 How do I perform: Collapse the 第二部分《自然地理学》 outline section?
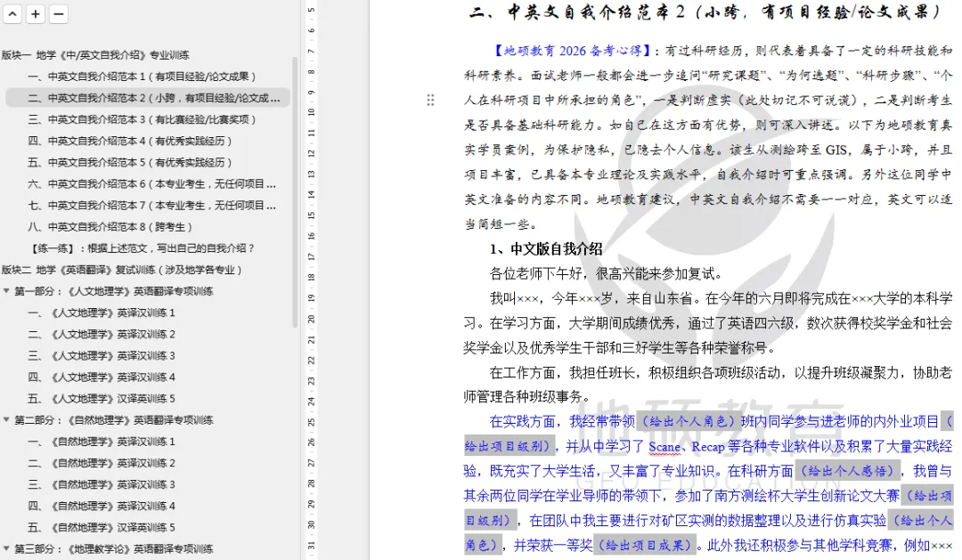pyautogui.click(x=6, y=419)
